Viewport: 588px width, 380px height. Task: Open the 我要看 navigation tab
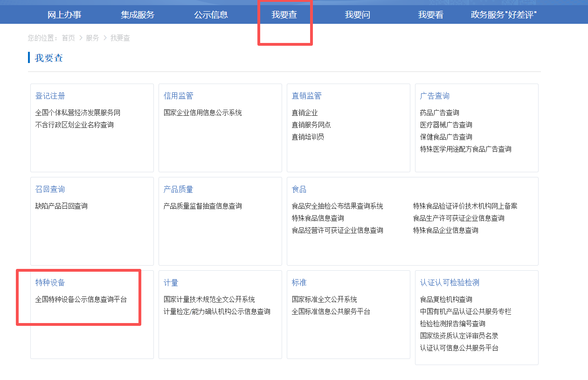click(431, 14)
